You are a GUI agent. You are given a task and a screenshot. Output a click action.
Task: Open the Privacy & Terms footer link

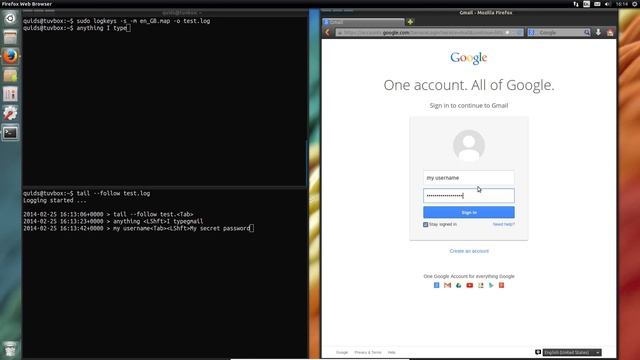pyautogui.click(x=368, y=352)
